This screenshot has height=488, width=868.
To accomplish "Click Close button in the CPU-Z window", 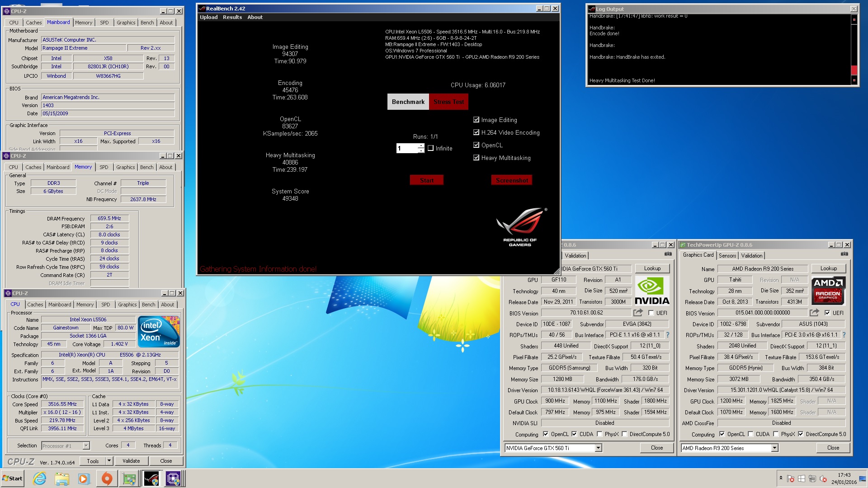I will click(166, 461).
